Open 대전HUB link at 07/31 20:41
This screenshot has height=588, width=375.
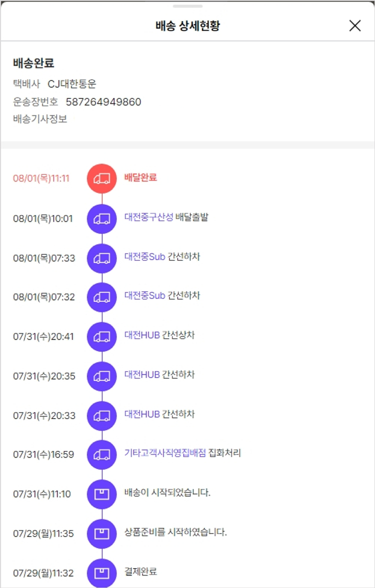pyautogui.click(x=142, y=335)
